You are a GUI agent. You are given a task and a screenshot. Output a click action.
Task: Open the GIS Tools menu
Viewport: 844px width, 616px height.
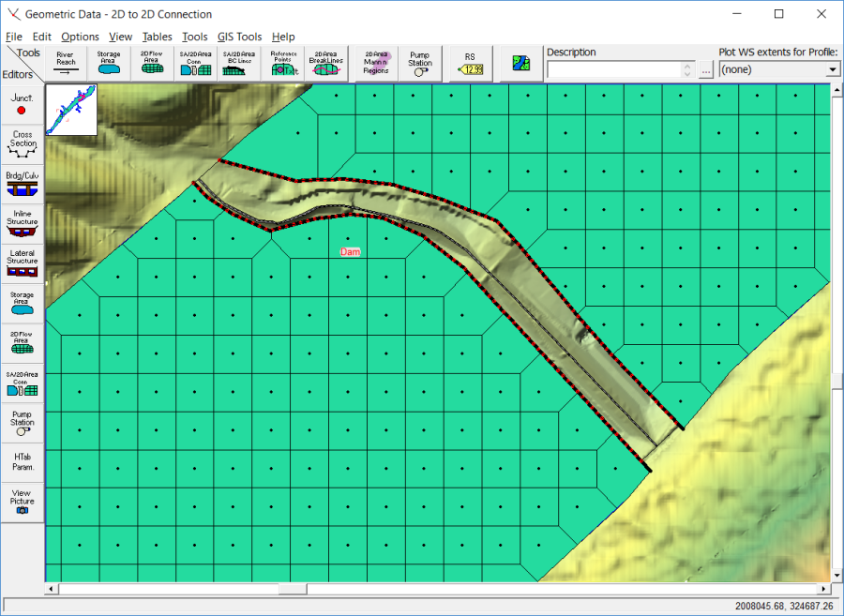pyautogui.click(x=239, y=37)
